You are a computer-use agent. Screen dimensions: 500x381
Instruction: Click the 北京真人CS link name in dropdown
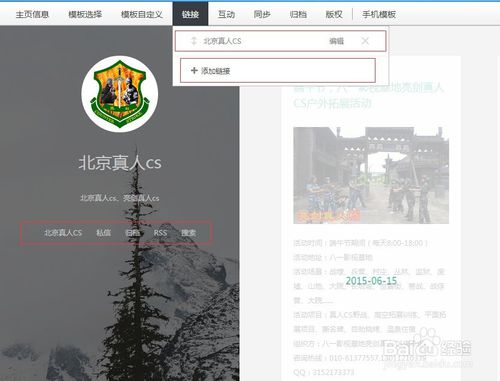click(x=222, y=41)
